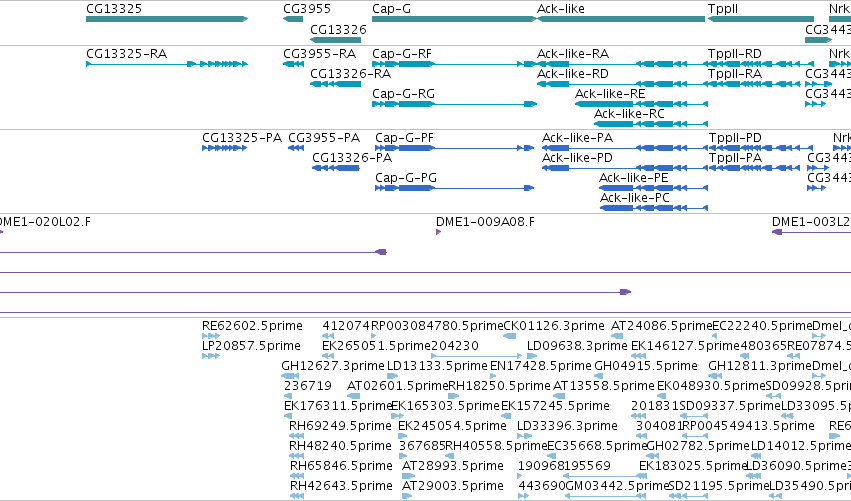This screenshot has width=851, height=501.
Task: Open protein CG13326-PA
Action: [x=352, y=157]
